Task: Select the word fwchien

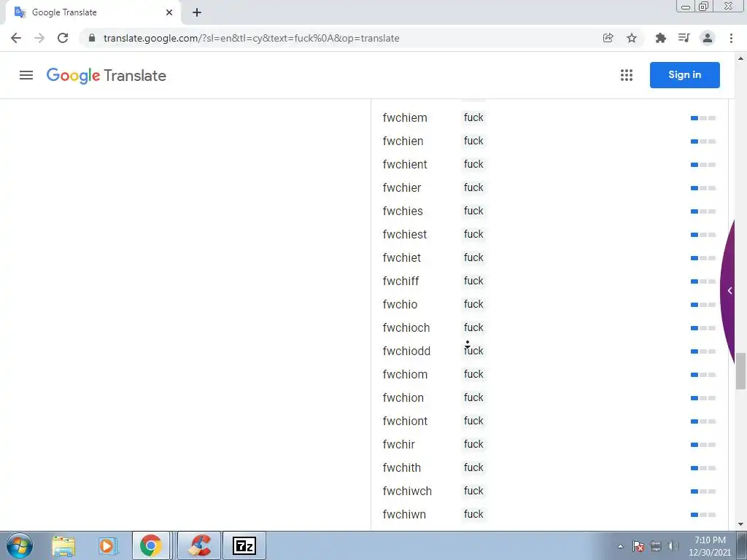Action: pyautogui.click(x=403, y=141)
